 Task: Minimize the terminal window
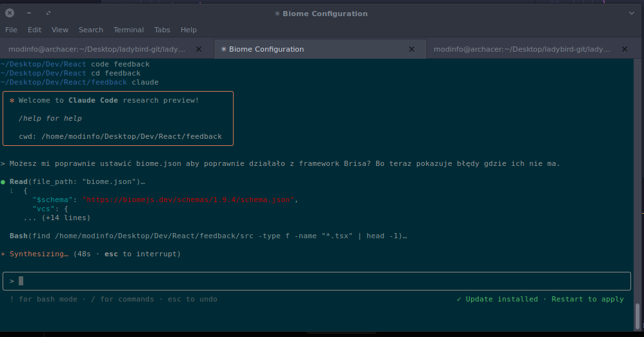click(x=30, y=13)
